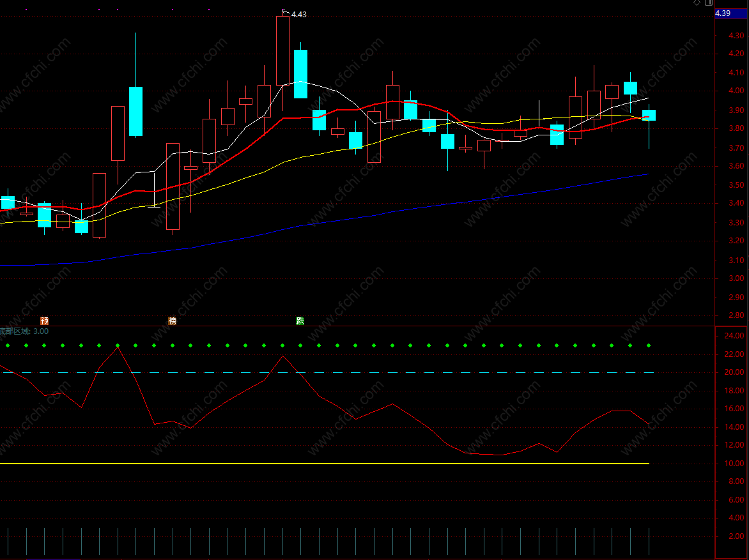Select the yellow horizontal line at 10.00
The width and height of the screenshot is (749, 560).
coord(325,464)
